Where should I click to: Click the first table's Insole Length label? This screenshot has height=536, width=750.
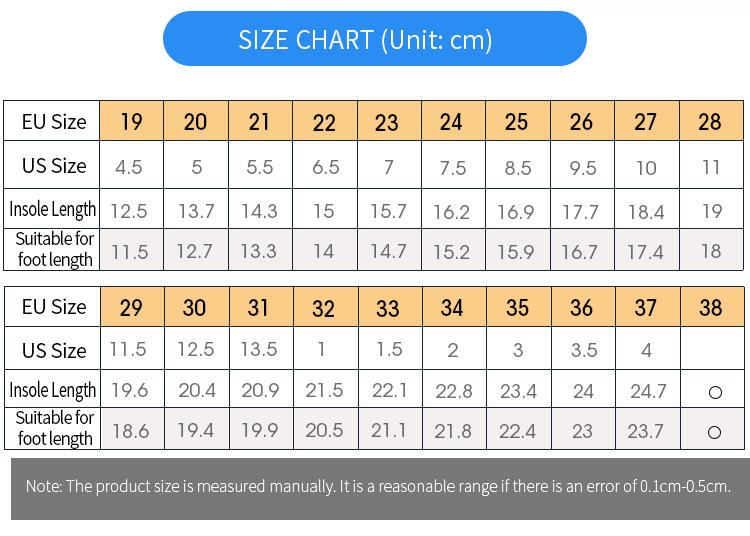(53, 210)
